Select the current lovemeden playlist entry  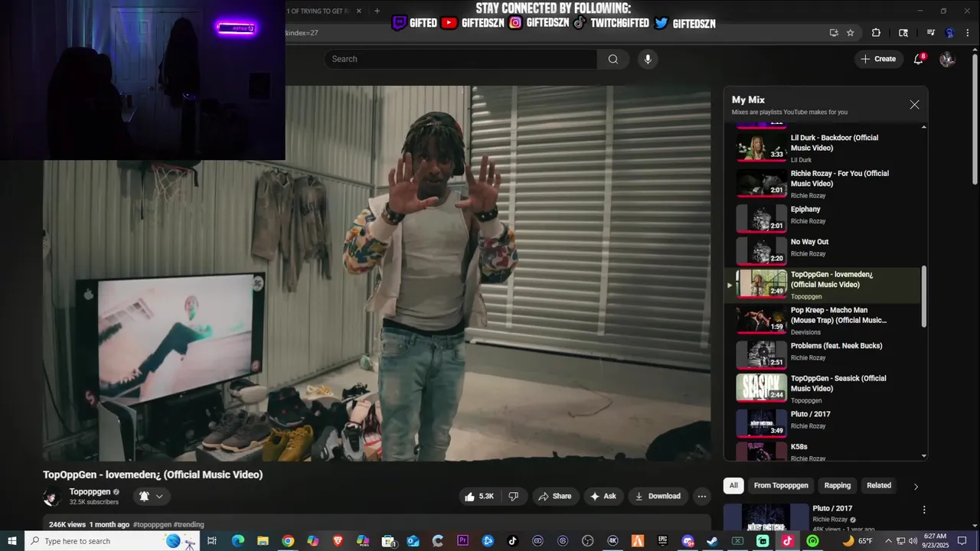[824, 285]
